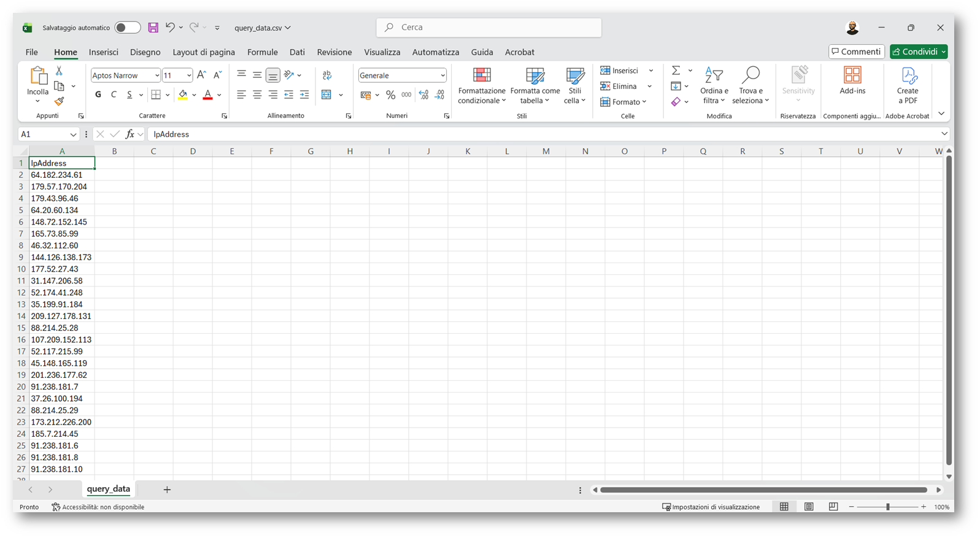
Task: Click the Format Painter brush icon
Action: (60, 102)
